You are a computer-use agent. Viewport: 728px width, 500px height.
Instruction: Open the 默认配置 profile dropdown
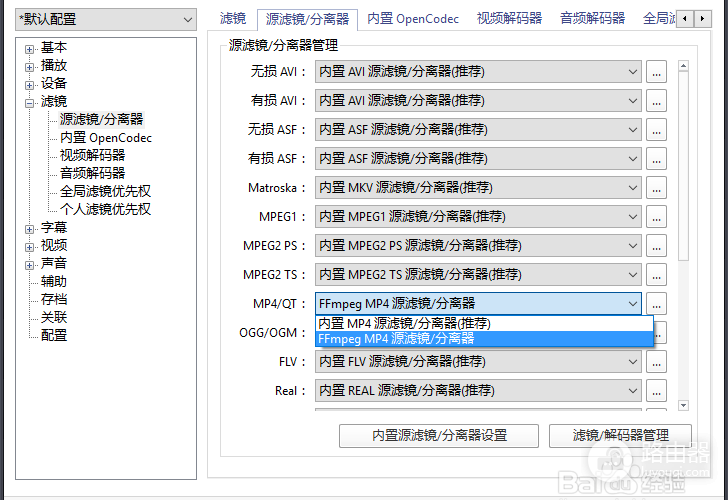pyautogui.click(x=106, y=19)
